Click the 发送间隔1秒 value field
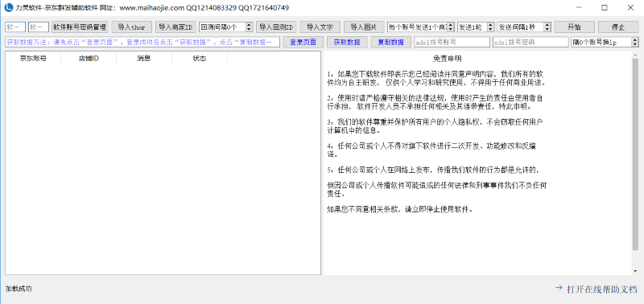Image resolution: width=644 pixels, height=304 pixels. pos(520,27)
